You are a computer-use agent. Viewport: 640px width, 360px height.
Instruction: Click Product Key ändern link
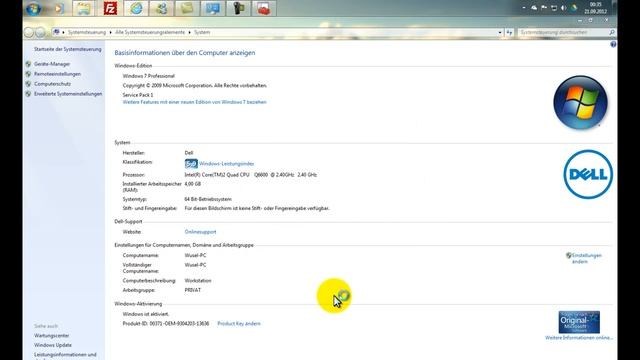pyautogui.click(x=239, y=324)
